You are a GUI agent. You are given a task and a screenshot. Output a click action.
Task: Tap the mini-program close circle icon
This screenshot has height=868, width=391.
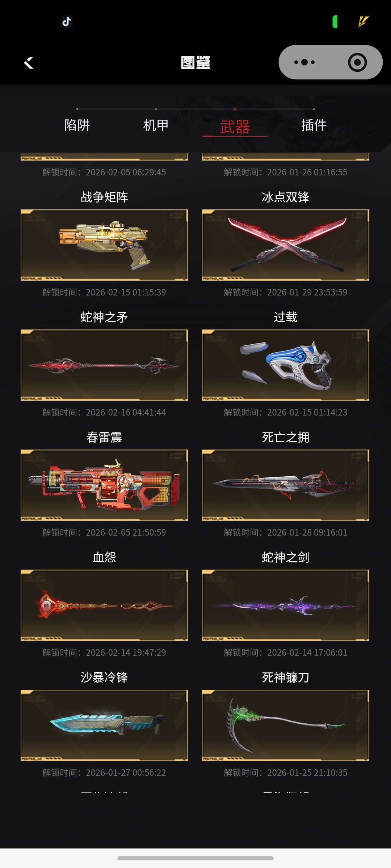(x=357, y=62)
